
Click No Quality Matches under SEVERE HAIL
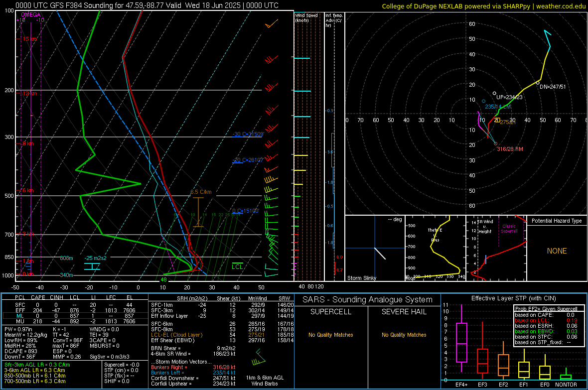[404, 335]
